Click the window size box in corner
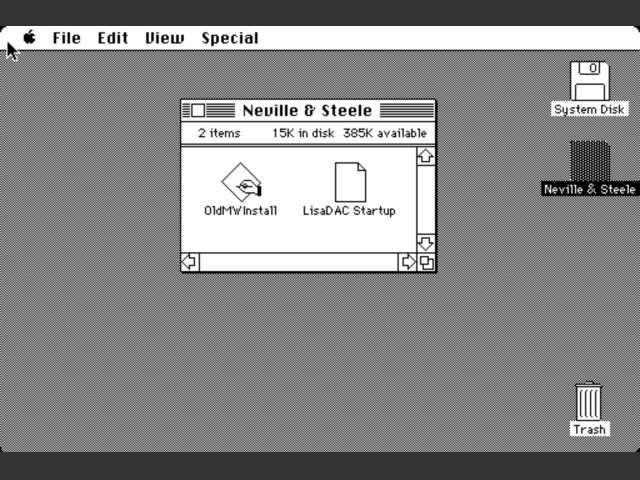 click(x=427, y=262)
